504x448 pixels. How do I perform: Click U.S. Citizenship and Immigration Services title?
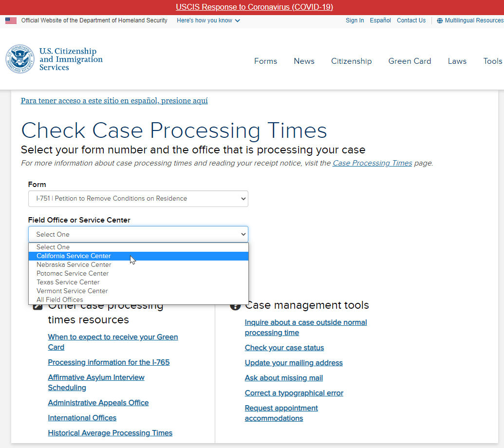pyautogui.click(x=71, y=59)
